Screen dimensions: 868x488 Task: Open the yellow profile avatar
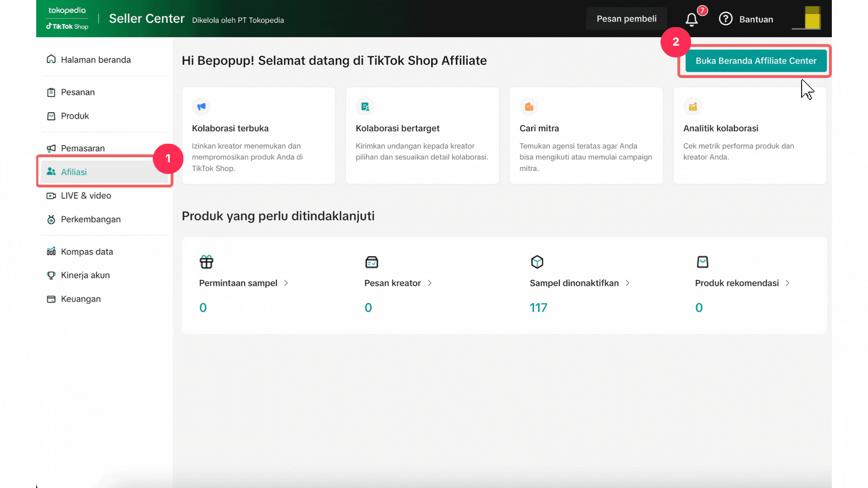pyautogui.click(x=812, y=19)
